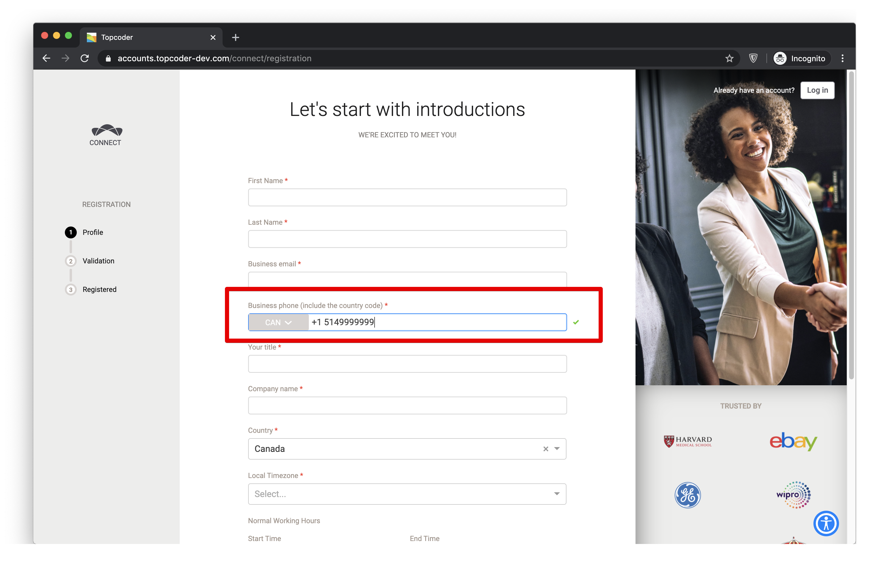
Task: Open the Country dropdown arrow
Action: point(557,449)
